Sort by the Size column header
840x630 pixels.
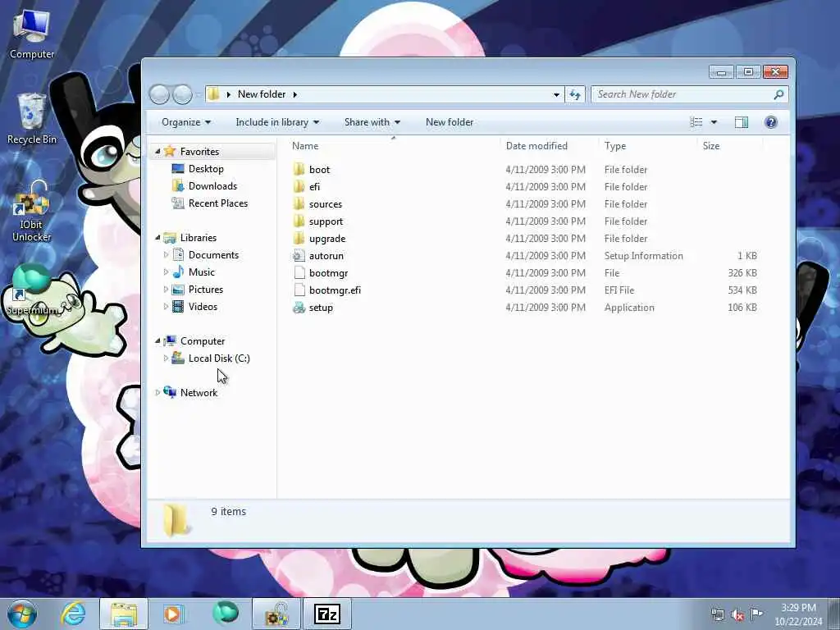pos(730,146)
